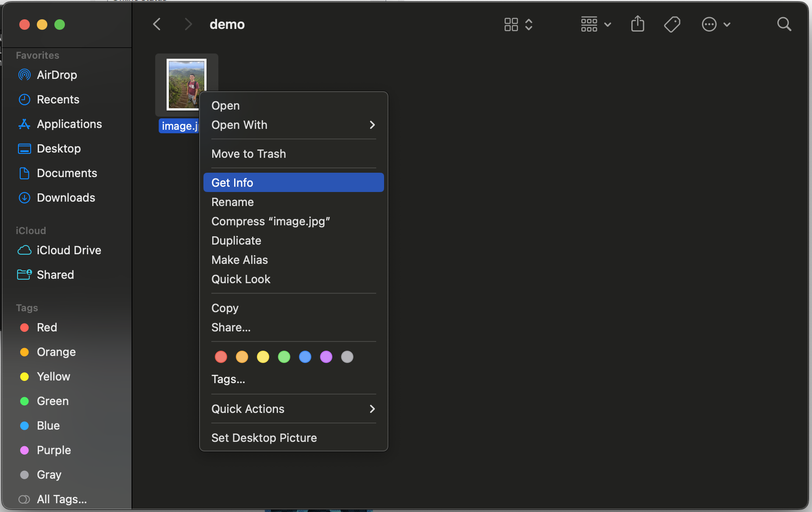Open AirDrop from the sidebar

coord(57,75)
